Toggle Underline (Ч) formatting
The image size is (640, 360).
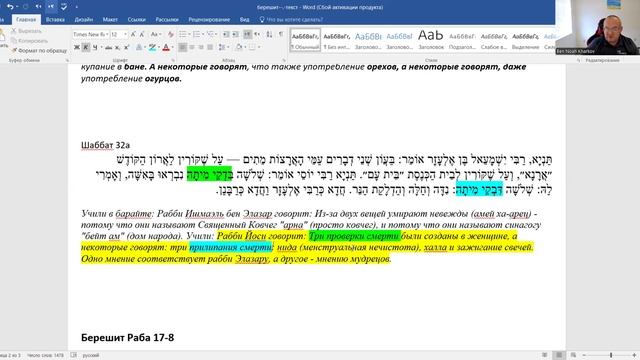tap(95, 47)
